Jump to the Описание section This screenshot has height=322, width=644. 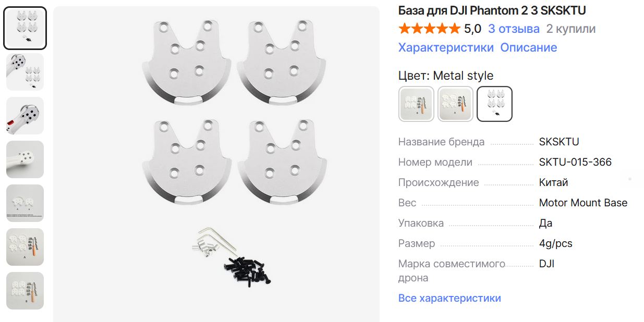pos(529,47)
